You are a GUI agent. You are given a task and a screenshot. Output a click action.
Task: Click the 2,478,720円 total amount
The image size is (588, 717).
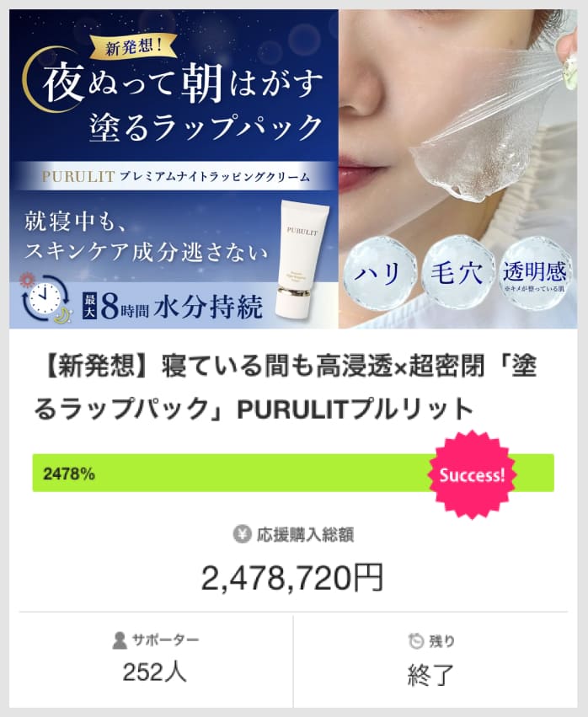[x=292, y=577]
